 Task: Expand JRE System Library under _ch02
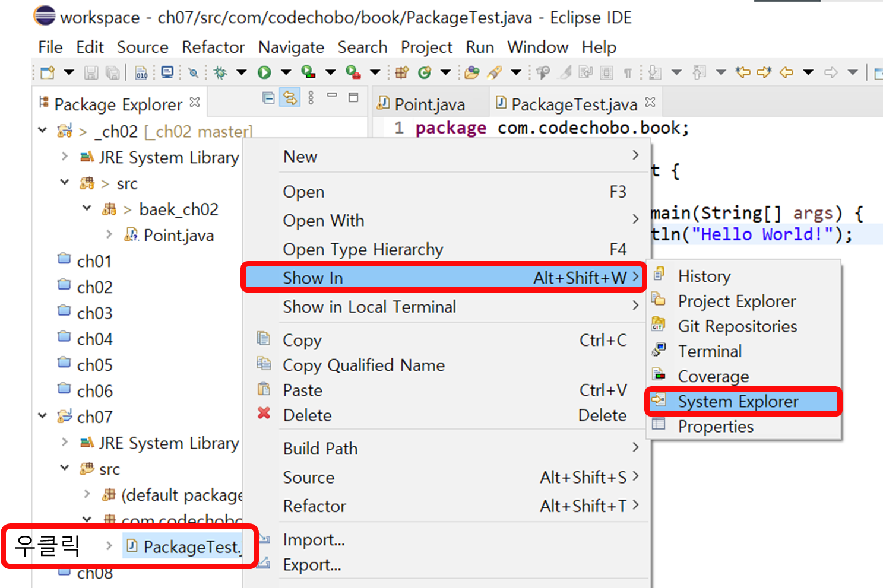click(x=65, y=156)
